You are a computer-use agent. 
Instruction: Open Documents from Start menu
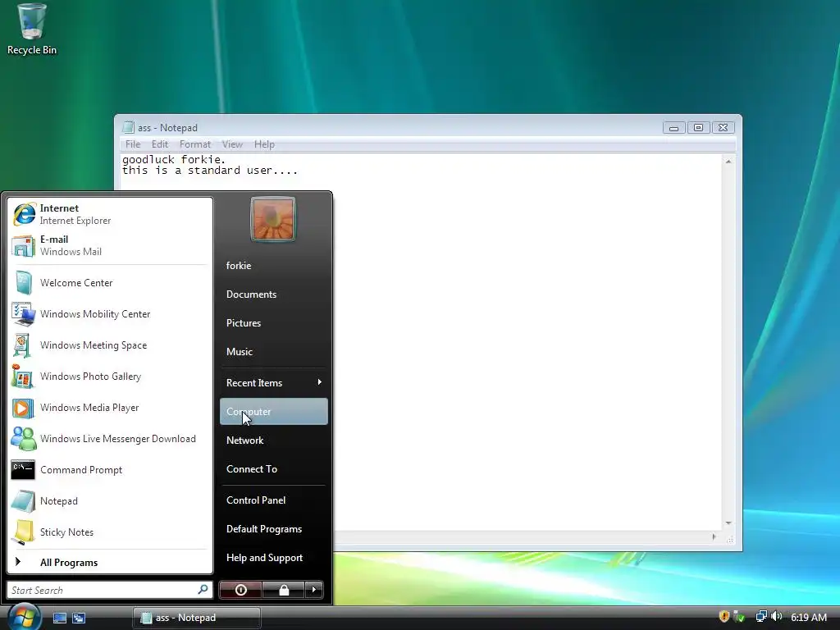pos(273,294)
